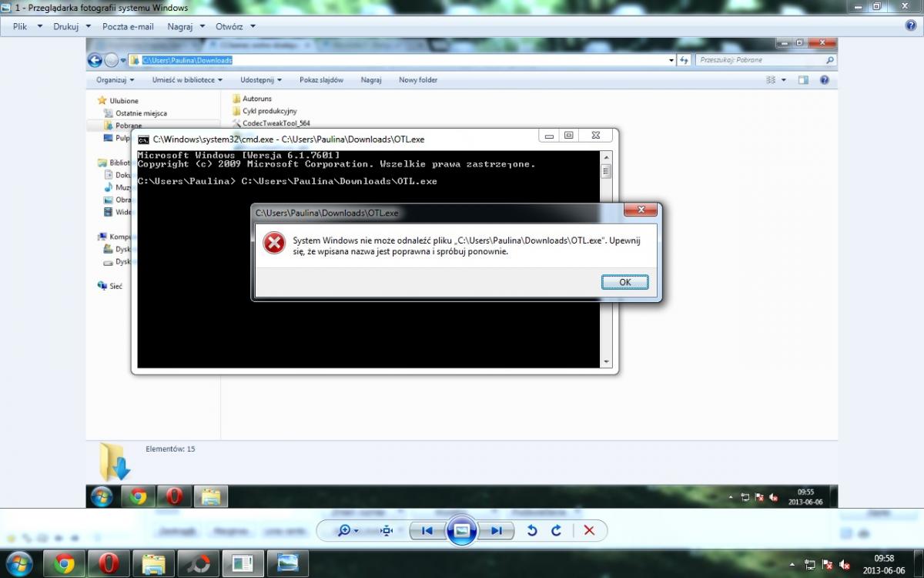Close the pictured OTL.exe error dialog

tap(640, 210)
